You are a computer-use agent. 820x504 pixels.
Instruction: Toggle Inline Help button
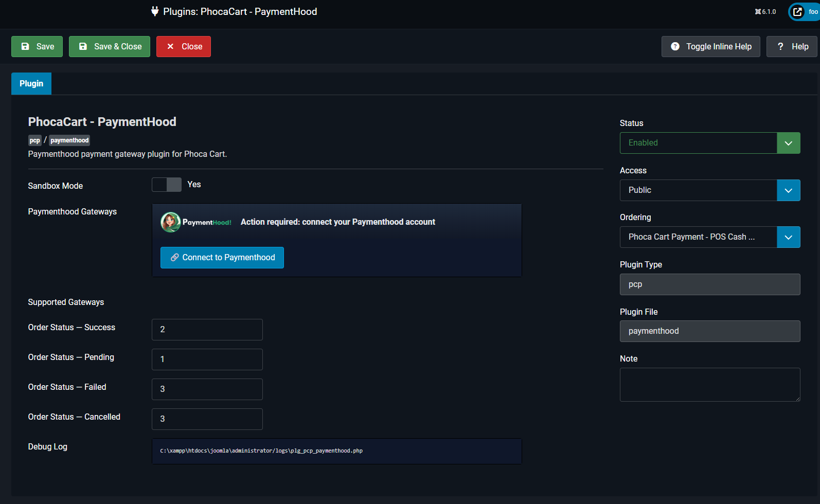click(x=710, y=46)
